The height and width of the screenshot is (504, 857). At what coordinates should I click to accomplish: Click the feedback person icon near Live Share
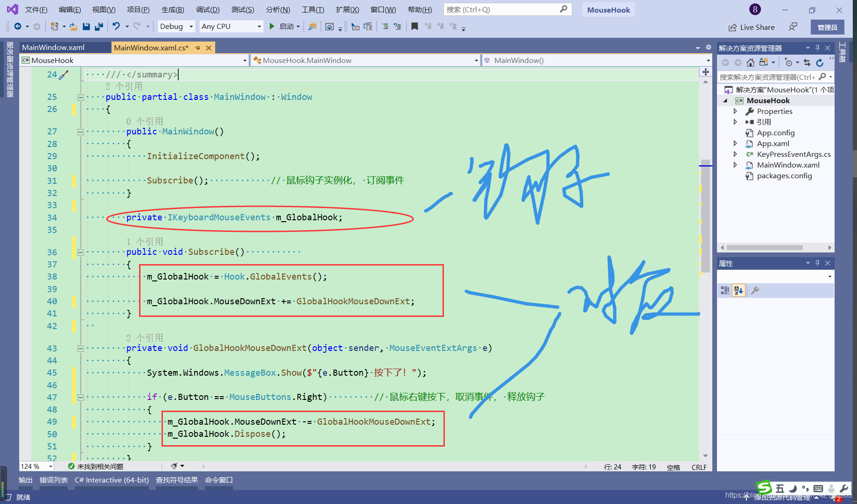(793, 27)
